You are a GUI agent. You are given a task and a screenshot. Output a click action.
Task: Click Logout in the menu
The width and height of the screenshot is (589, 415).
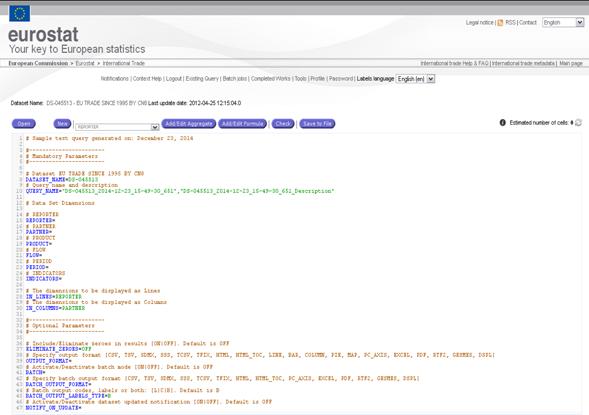click(x=174, y=78)
